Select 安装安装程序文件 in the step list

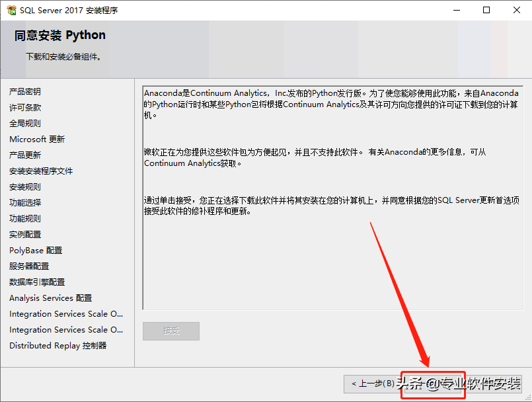[x=41, y=171]
